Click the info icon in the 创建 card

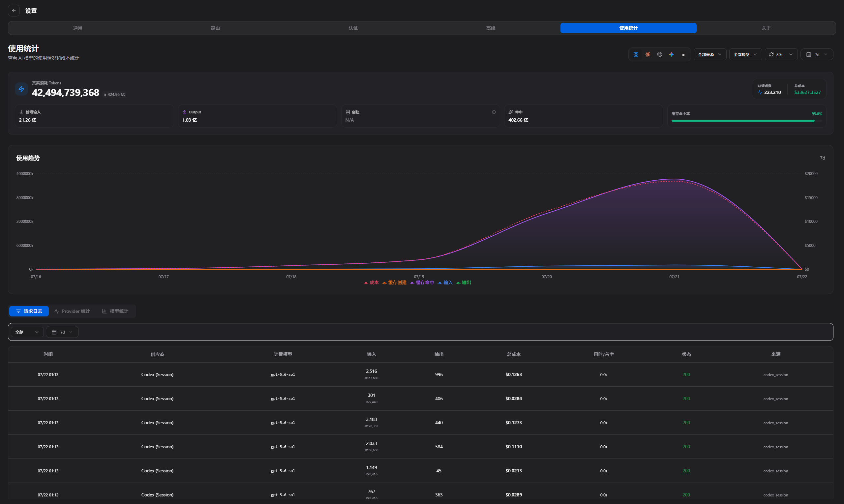[x=494, y=112]
